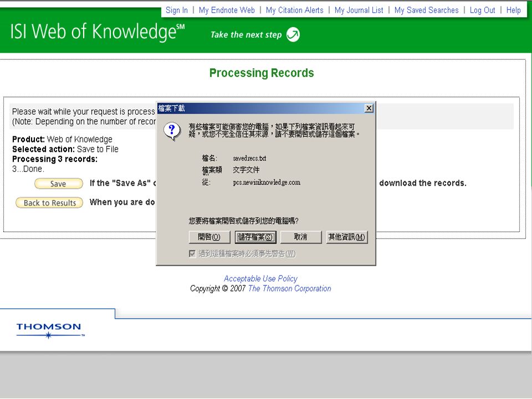Click the Thomson logo
532x399 pixels.
click(50, 330)
